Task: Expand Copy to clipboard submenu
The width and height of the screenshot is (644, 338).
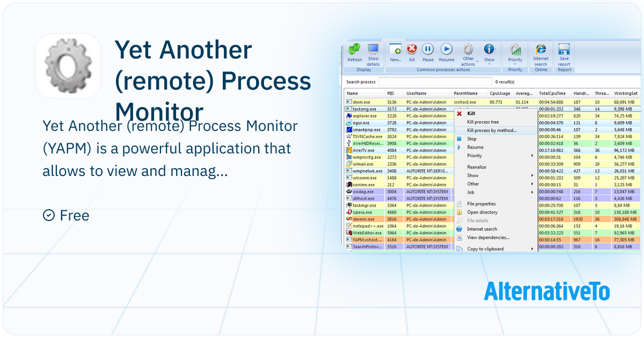Action: [496, 249]
